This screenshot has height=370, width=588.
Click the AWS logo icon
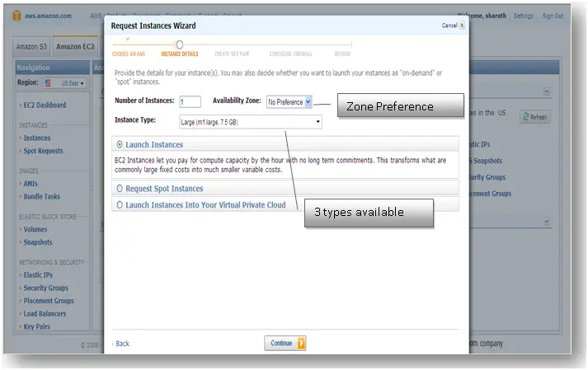click(16, 16)
